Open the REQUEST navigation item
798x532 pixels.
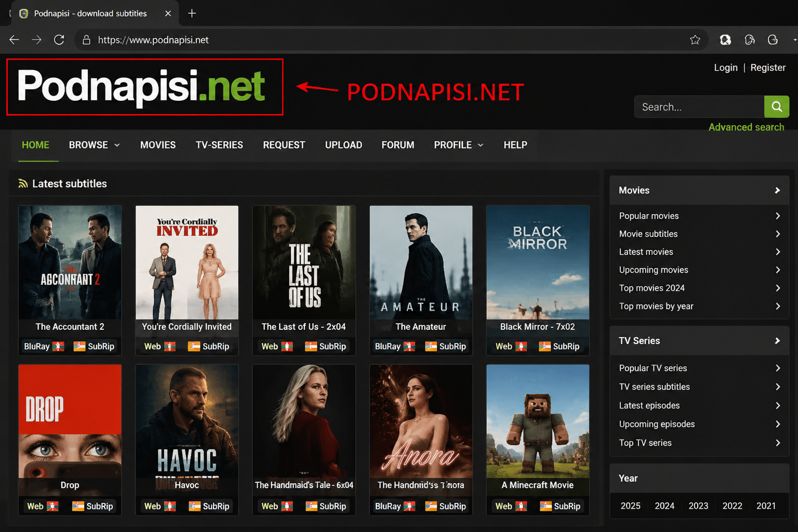point(284,145)
